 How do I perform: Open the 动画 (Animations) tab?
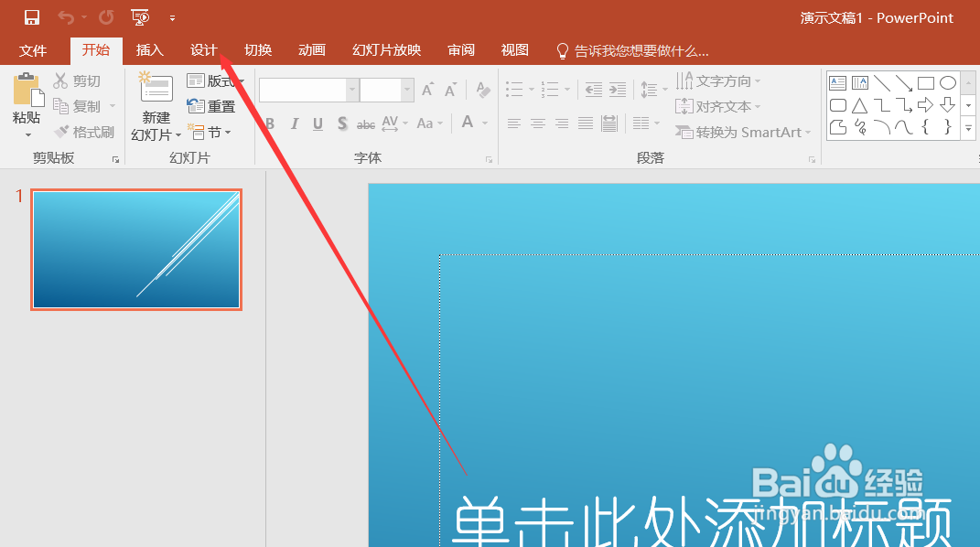tap(311, 50)
